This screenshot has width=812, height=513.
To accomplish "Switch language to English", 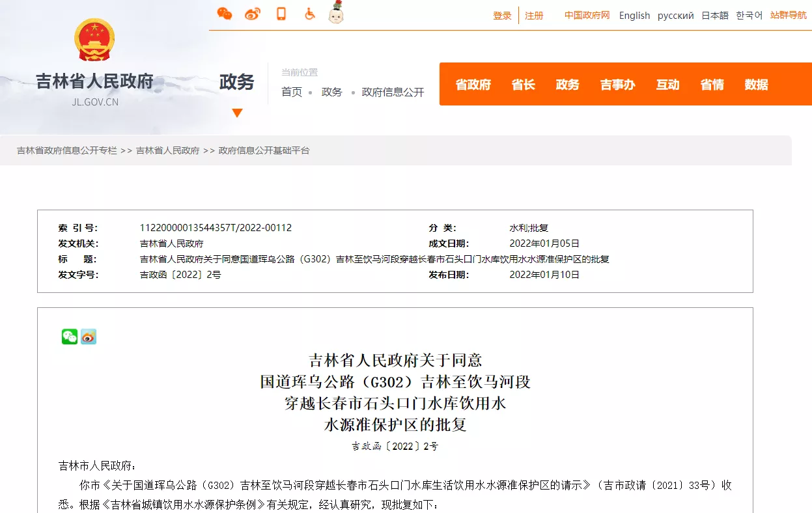I will point(634,16).
